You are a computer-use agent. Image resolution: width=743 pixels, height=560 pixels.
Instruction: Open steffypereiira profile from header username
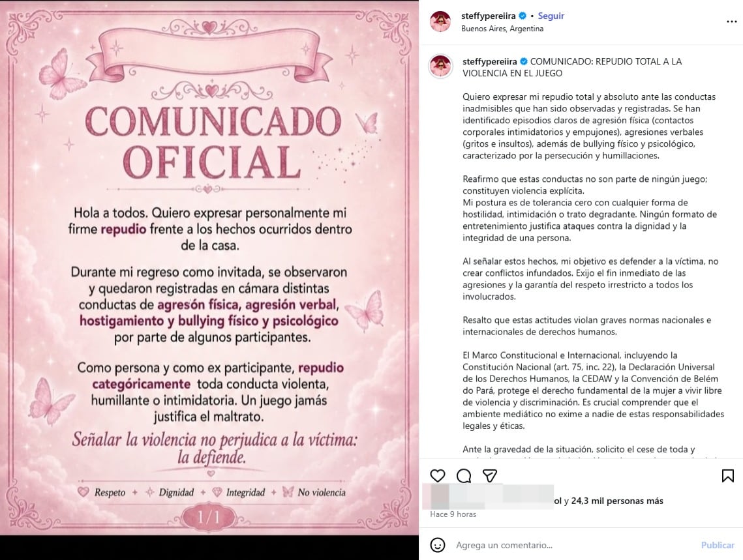(489, 16)
